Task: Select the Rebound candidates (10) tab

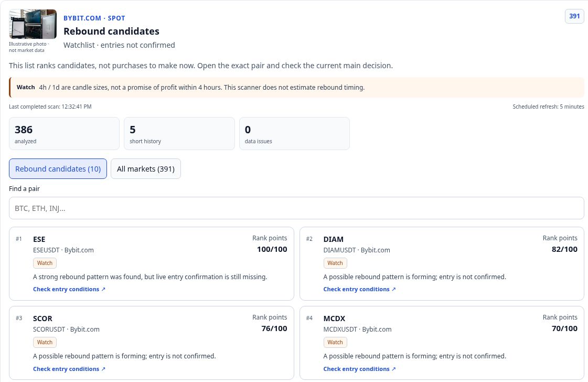Action: tap(58, 169)
